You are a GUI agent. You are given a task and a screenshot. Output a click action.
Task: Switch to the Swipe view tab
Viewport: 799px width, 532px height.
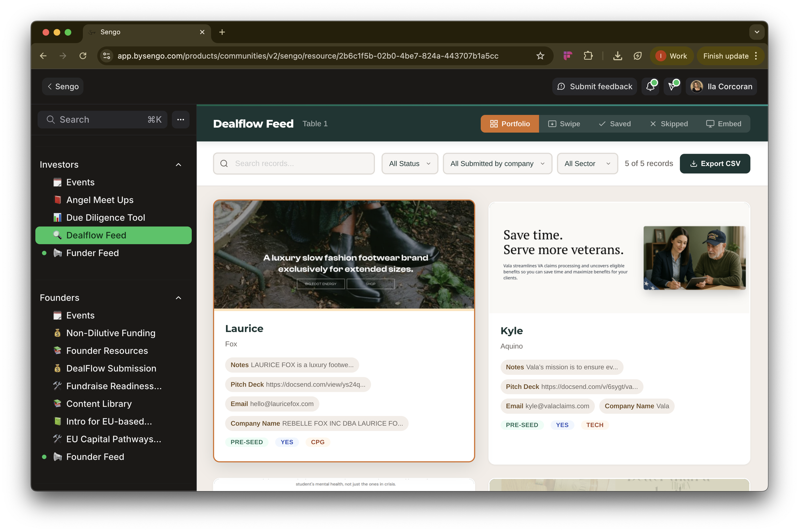tap(564, 124)
